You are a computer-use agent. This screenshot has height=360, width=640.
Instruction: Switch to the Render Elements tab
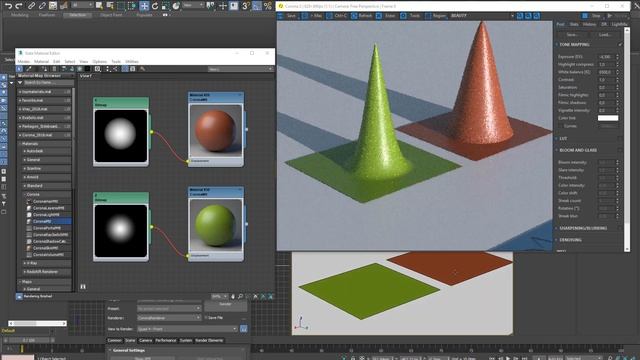[209, 340]
